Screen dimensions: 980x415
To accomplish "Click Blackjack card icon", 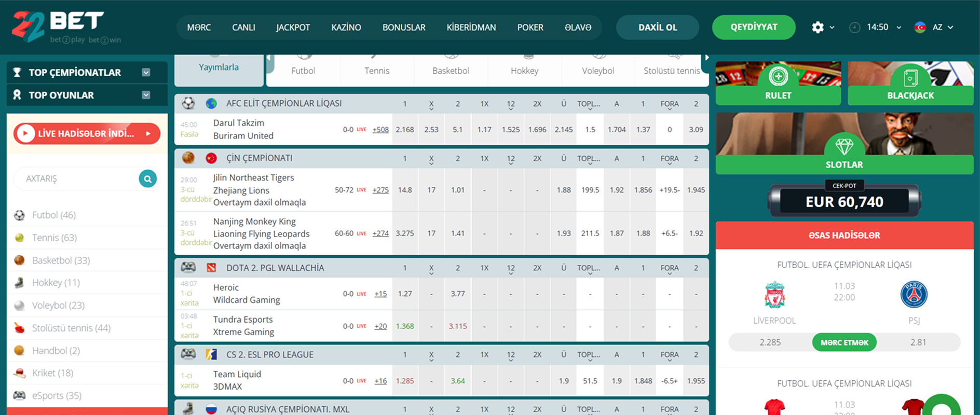I will [x=910, y=78].
